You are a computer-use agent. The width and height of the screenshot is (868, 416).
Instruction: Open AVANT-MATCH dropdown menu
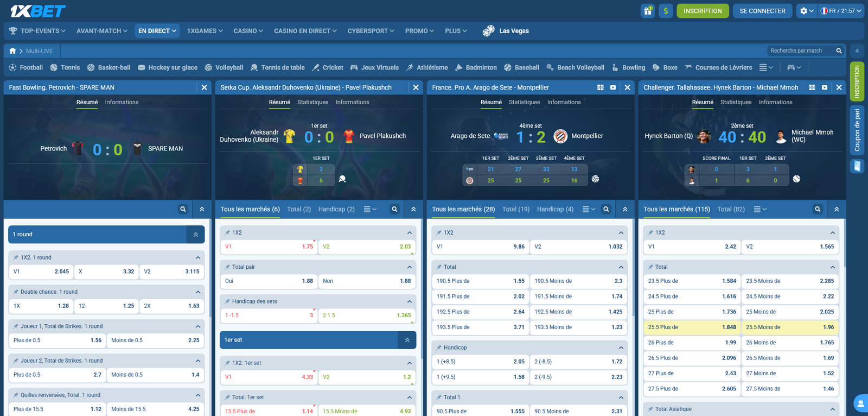[102, 31]
